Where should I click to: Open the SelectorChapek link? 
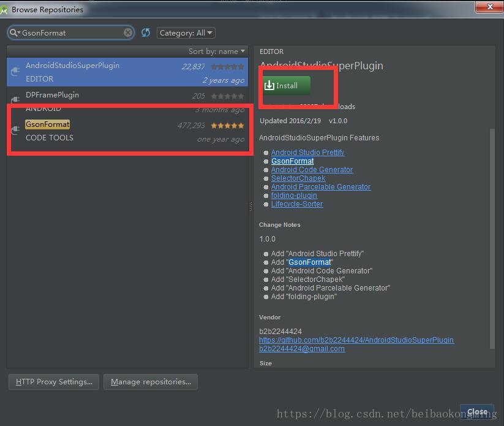(x=298, y=178)
